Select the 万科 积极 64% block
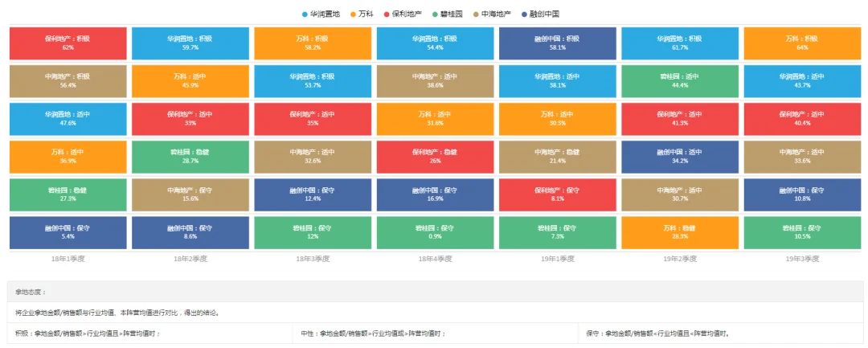 click(x=802, y=43)
